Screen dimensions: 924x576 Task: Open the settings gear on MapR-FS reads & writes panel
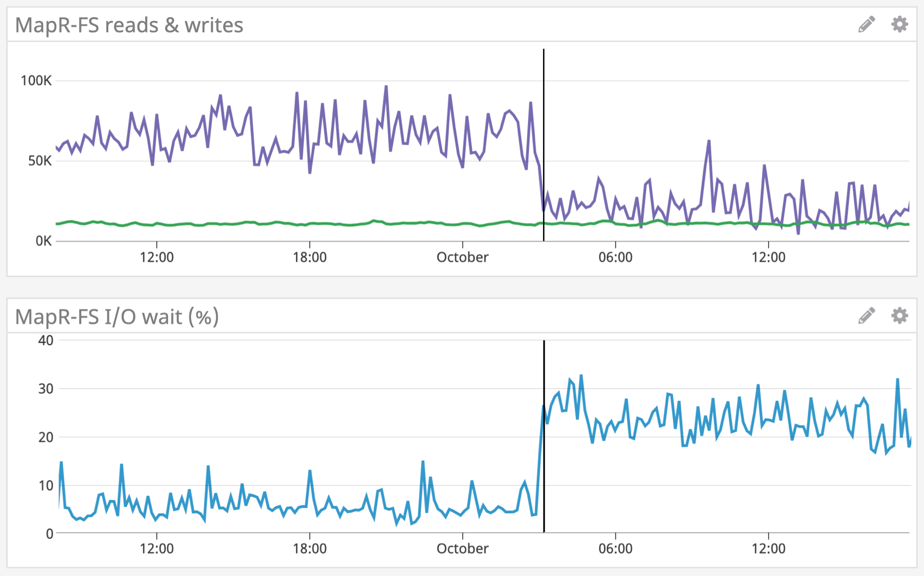coord(899,24)
